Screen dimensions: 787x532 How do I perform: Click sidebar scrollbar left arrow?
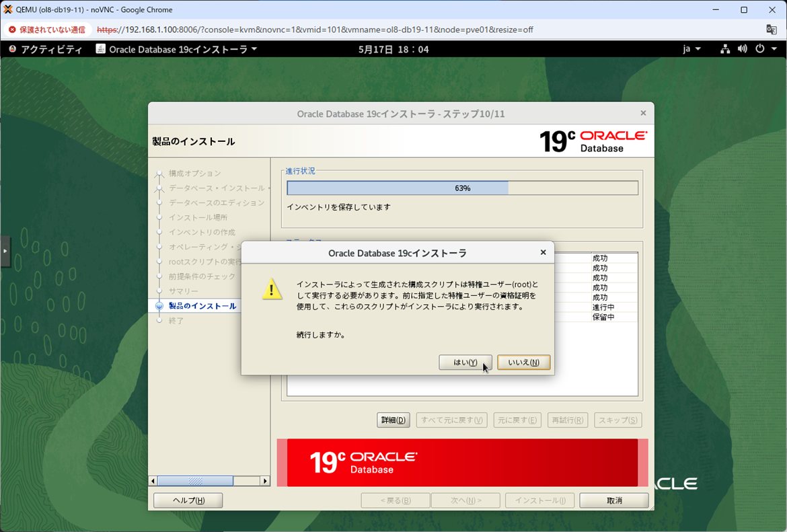[153, 481]
